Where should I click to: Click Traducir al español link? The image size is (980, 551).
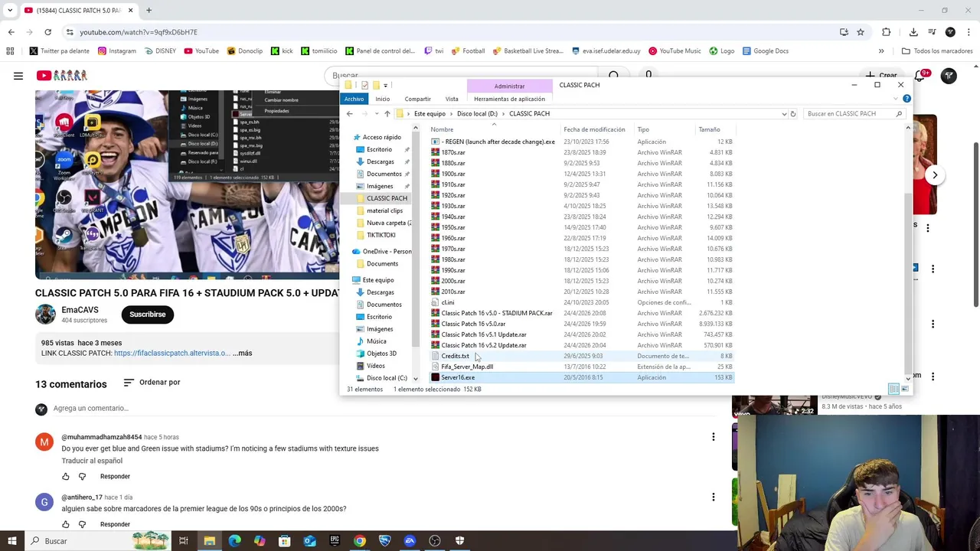92,461
